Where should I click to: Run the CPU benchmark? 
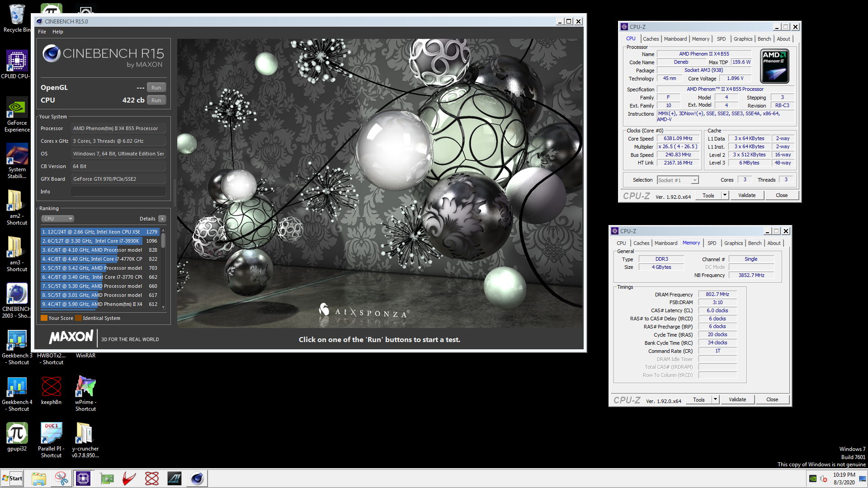click(156, 100)
